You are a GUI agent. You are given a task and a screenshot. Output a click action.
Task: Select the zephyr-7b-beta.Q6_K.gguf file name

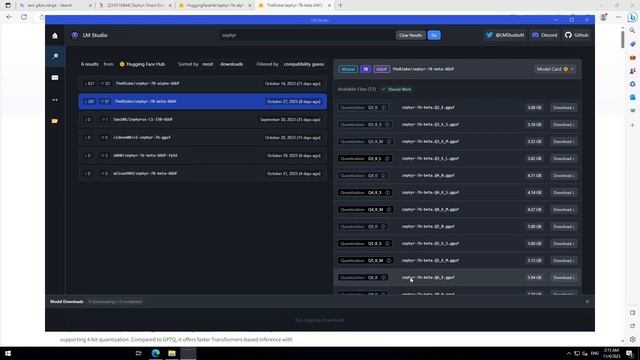[428, 278]
